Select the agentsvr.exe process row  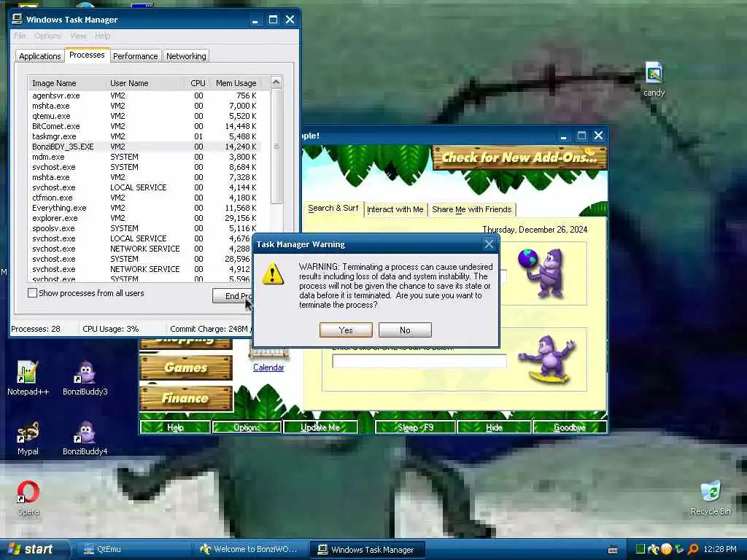tap(145, 96)
